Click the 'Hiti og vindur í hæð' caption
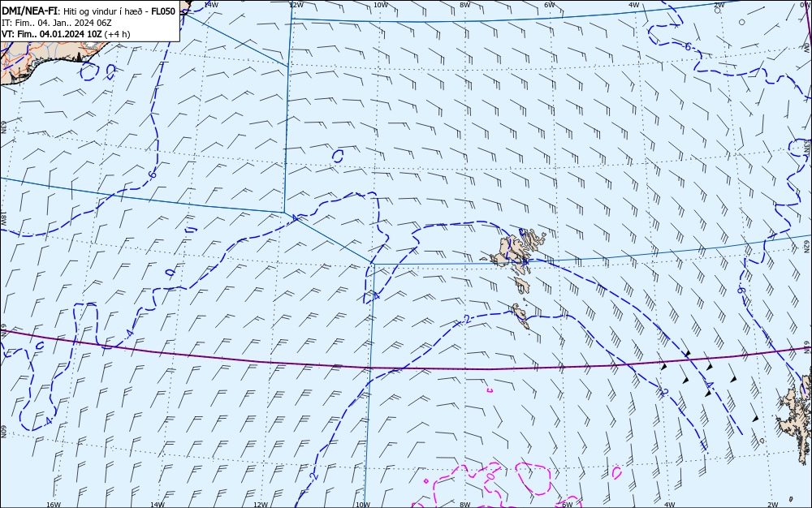Screen dimensions: 812x508 point(102,11)
